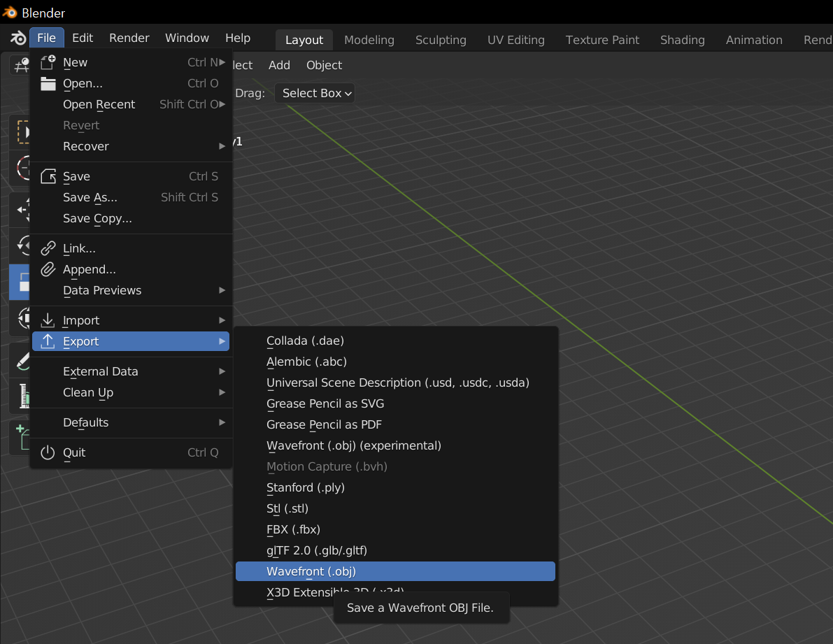Open the Render menu
This screenshot has width=833, height=644.
point(129,38)
